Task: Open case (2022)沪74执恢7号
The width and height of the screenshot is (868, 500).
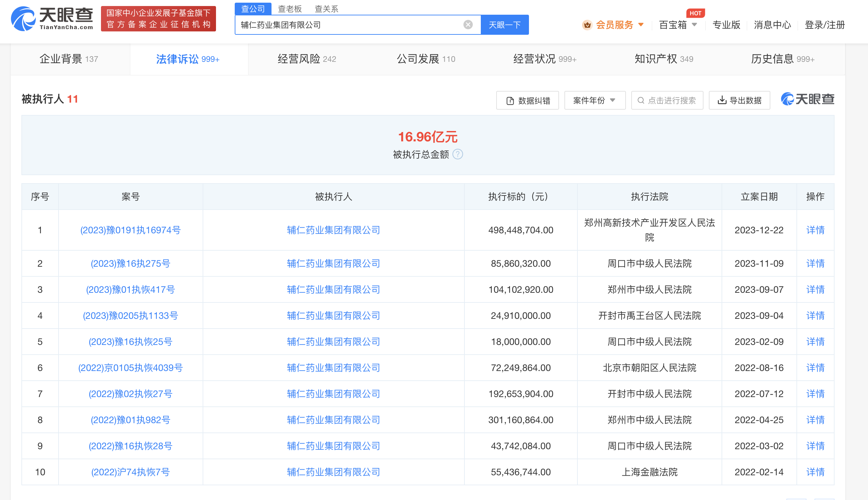Action: [x=130, y=472]
